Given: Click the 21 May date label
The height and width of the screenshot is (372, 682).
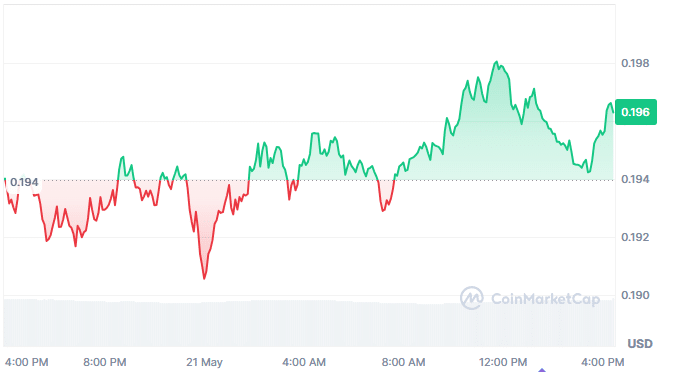Looking at the screenshot, I should (x=204, y=362).
